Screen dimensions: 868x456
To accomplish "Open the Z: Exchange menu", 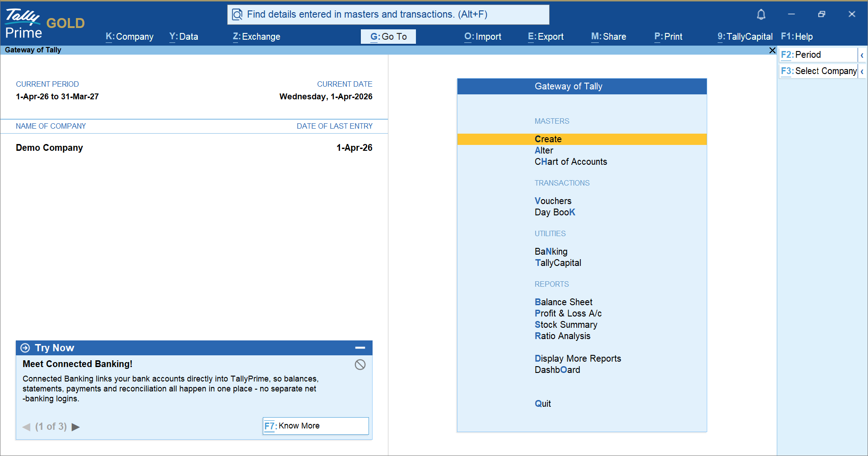I will tap(257, 37).
